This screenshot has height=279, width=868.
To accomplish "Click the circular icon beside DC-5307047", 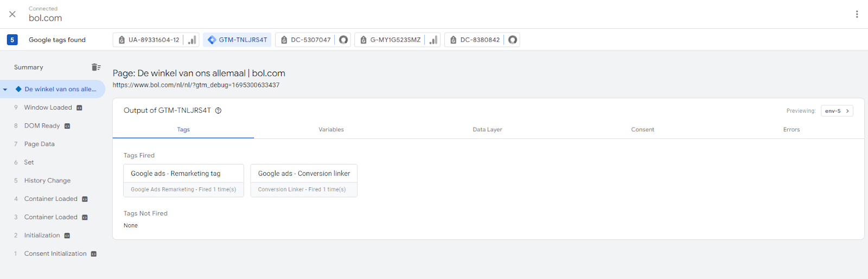I will tap(343, 40).
